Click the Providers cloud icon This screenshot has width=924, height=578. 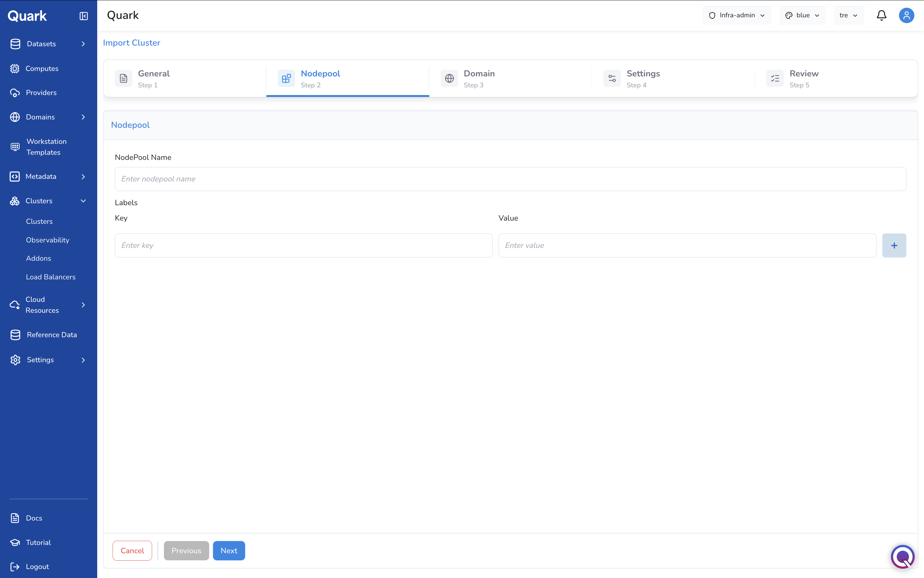pyautogui.click(x=15, y=92)
